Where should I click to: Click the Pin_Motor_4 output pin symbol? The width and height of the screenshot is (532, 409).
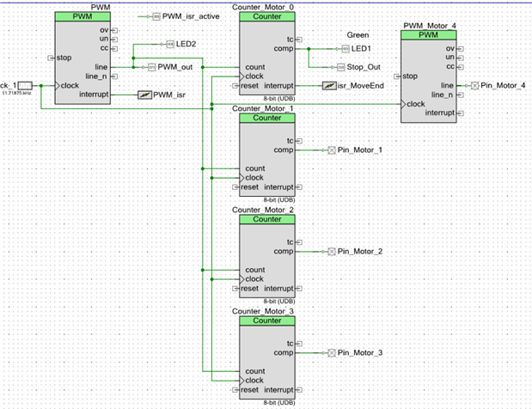click(475, 86)
